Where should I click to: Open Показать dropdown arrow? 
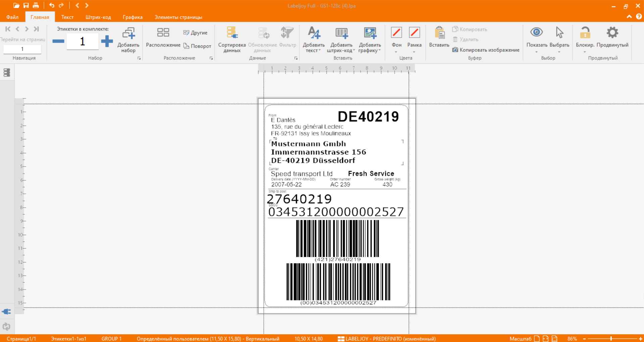(536, 52)
